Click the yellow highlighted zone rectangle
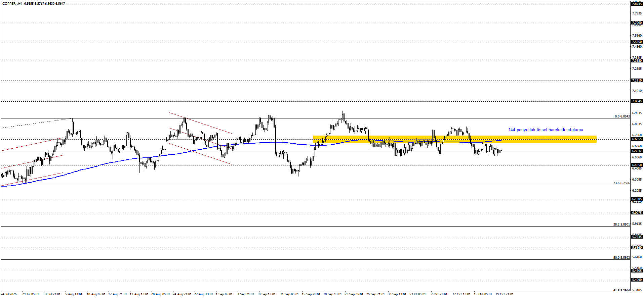 coord(455,139)
